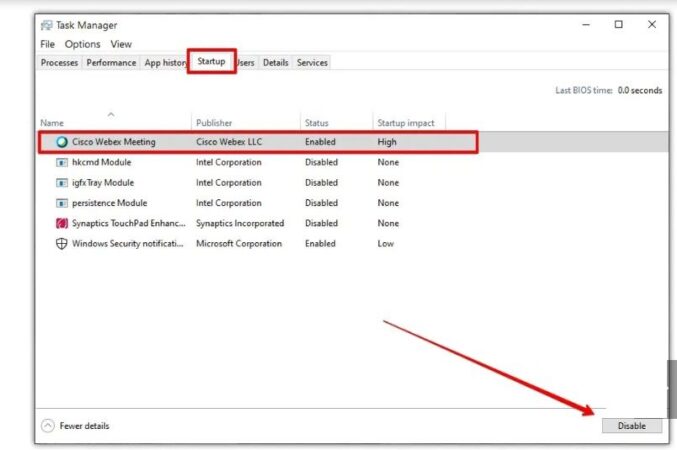Click None impact in persistence Module row
677x450 pixels.
click(x=388, y=203)
